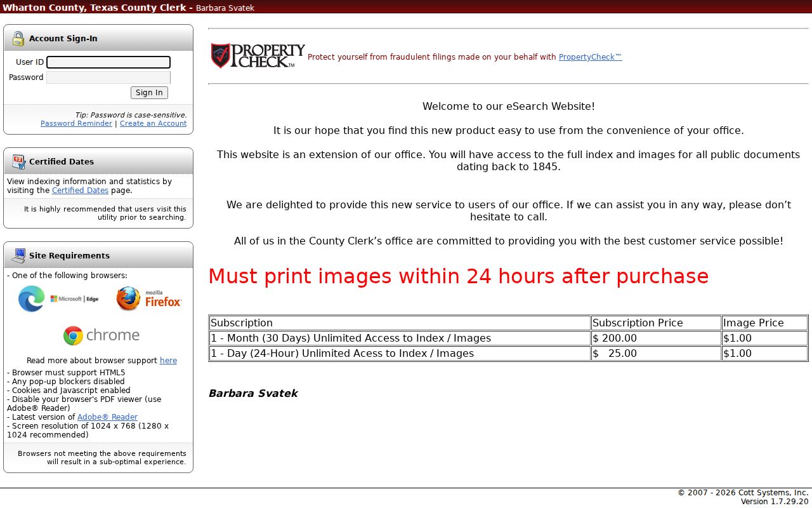812x508 pixels.
Task: Click the 'Browser must support HTML5' requirement
Action: 66,373
